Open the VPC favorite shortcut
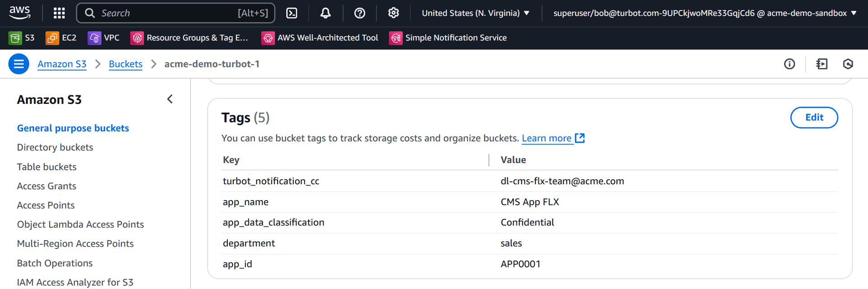Image resolution: width=868 pixels, height=289 pixels. pos(104,38)
